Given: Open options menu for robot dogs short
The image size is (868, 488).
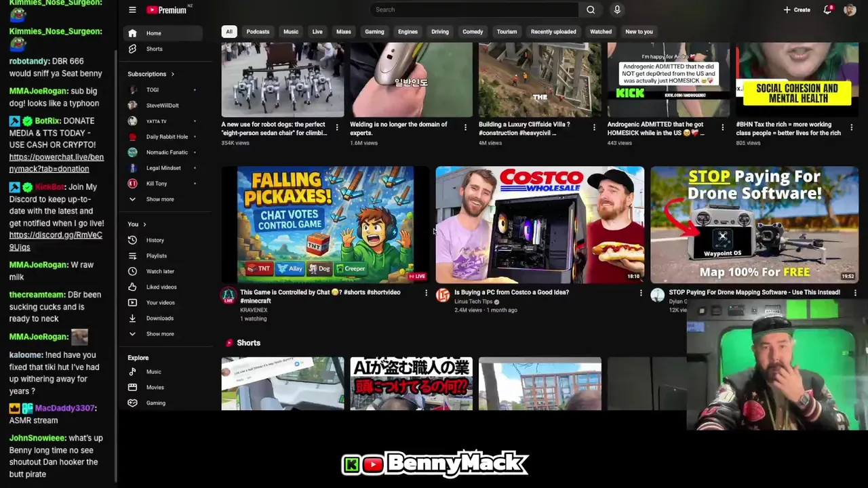Looking at the screenshot, I should (x=337, y=127).
